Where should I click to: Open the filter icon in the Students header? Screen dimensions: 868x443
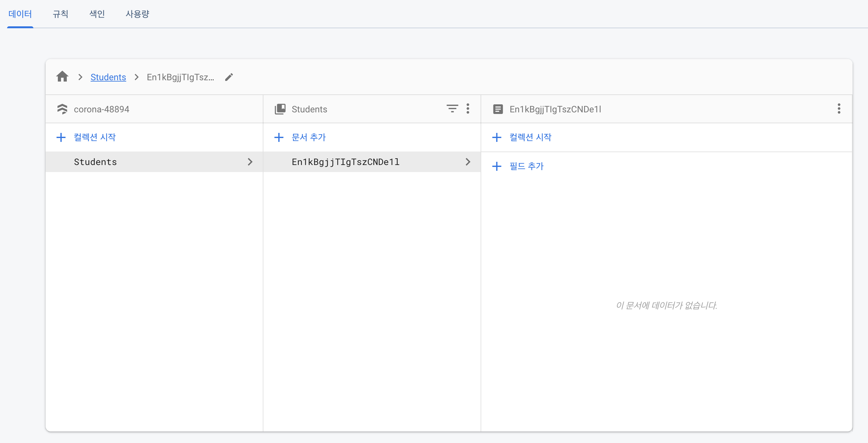452,109
